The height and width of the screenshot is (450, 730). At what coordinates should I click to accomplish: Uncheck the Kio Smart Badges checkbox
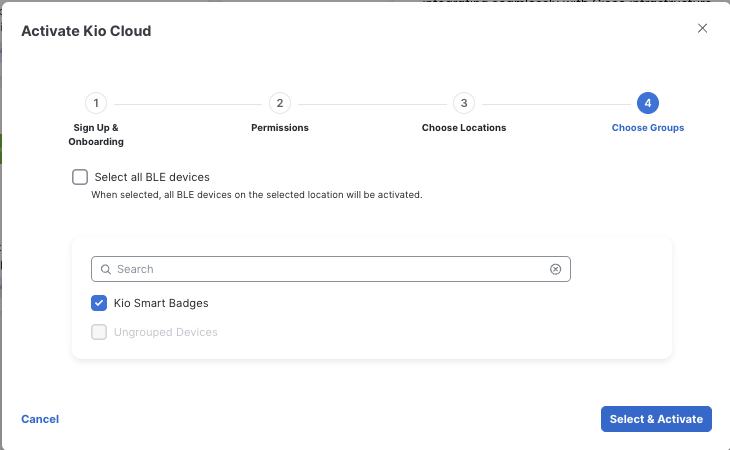(99, 303)
